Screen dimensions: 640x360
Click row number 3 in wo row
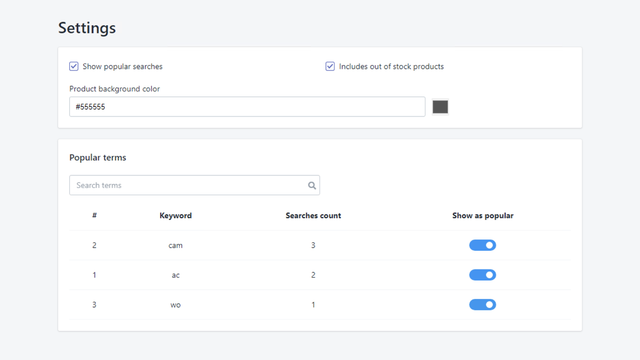tap(94, 304)
